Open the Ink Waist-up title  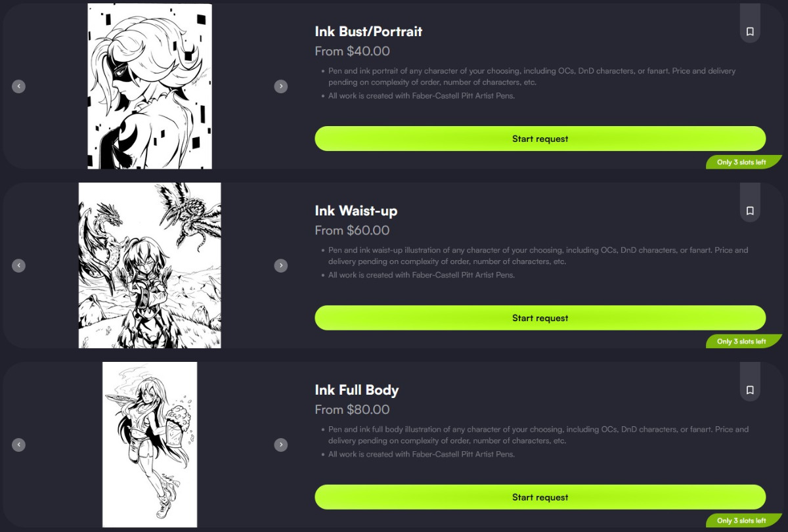[356, 211]
